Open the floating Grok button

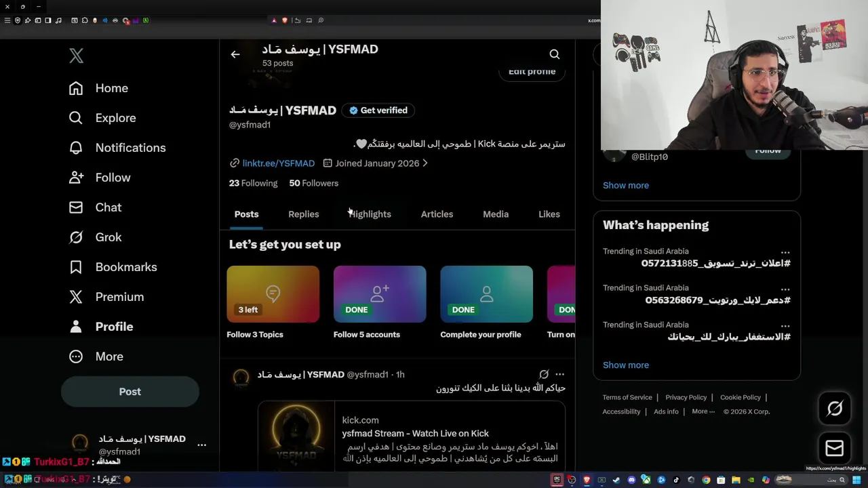pos(835,408)
